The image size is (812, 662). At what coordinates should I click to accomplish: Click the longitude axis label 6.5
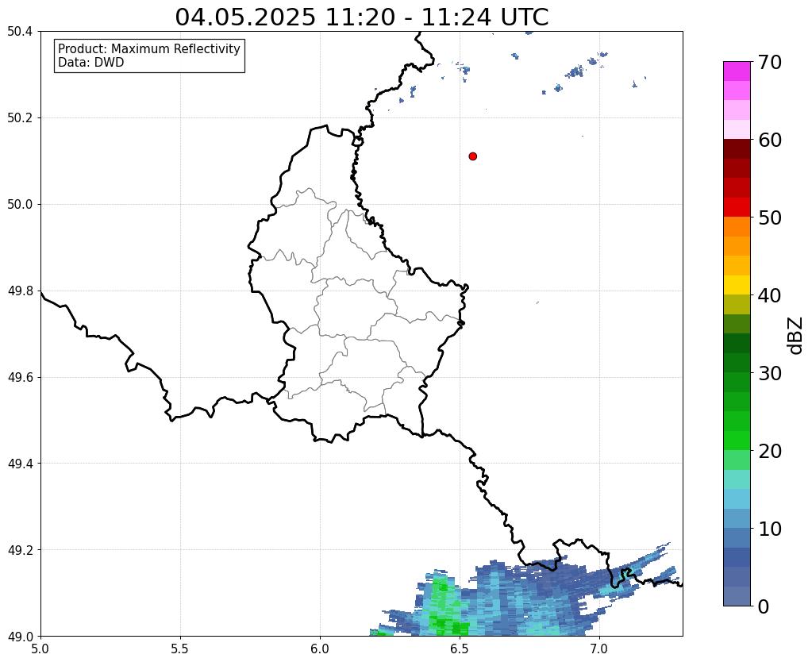(460, 649)
